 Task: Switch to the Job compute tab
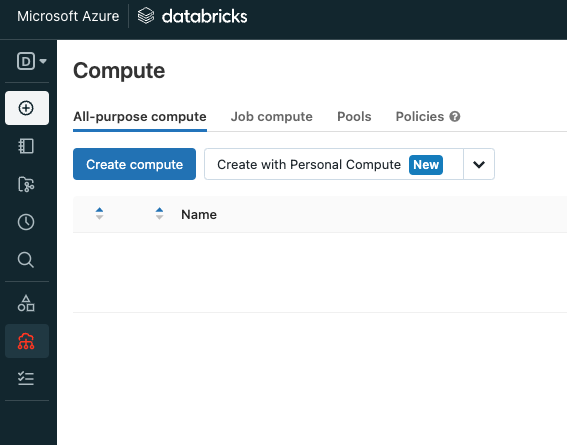(x=272, y=117)
